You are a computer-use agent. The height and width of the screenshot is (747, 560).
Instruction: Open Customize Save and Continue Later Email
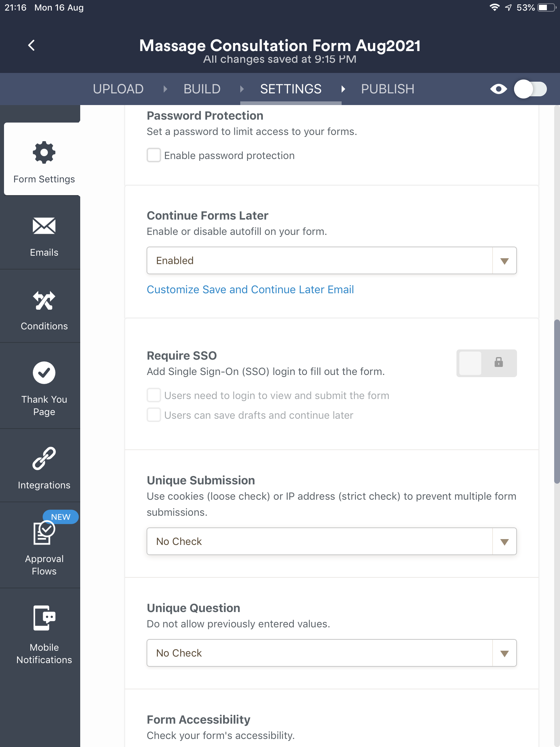pyautogui.click(x=250, y=289)
